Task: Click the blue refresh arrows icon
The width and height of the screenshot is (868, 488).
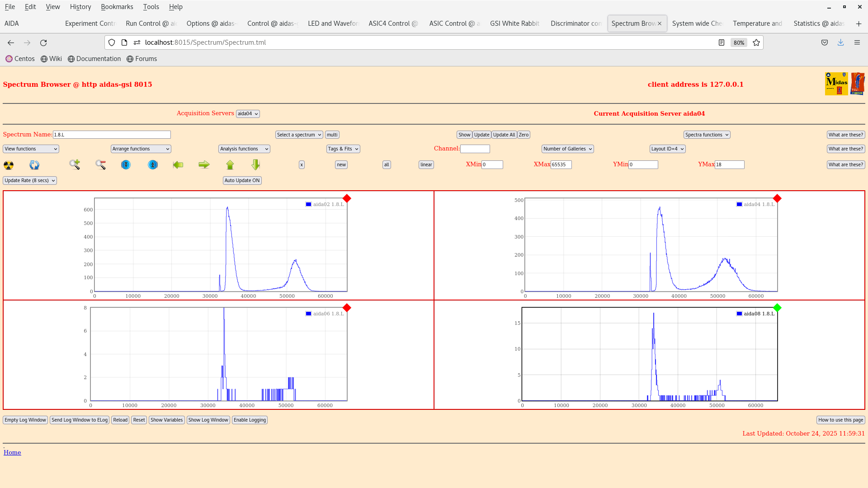Action: [34, 165]
